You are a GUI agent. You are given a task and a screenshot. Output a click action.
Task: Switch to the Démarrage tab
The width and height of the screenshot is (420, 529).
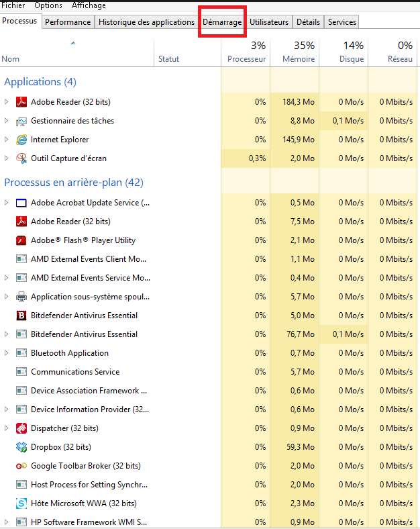tap(222, 22)
